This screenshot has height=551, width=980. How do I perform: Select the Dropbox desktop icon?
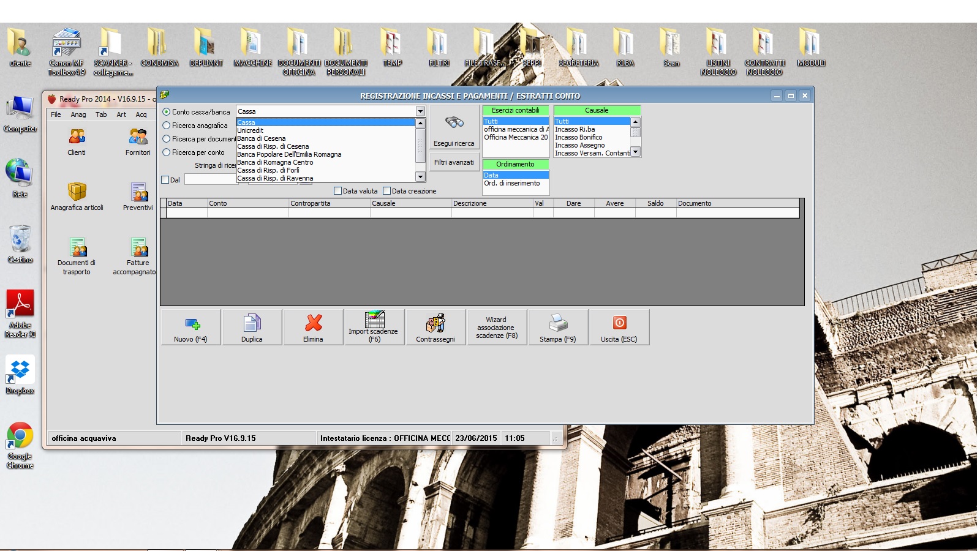click(20, 375)
